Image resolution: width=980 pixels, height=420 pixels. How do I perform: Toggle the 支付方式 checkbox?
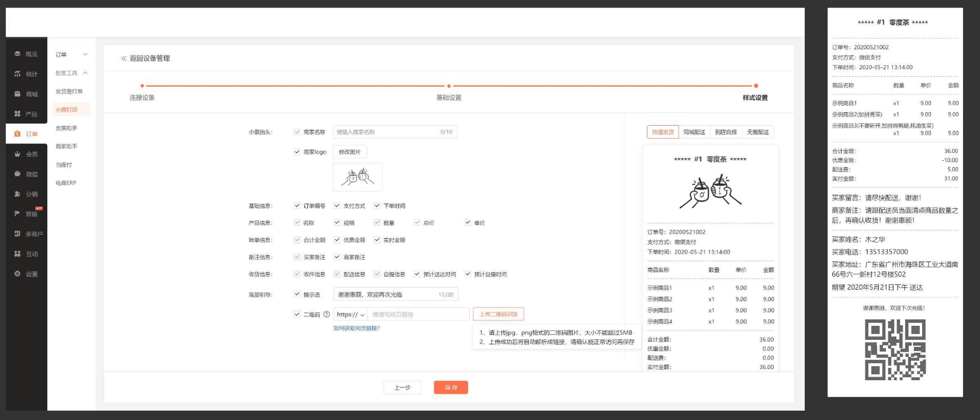tap(337, 206)
